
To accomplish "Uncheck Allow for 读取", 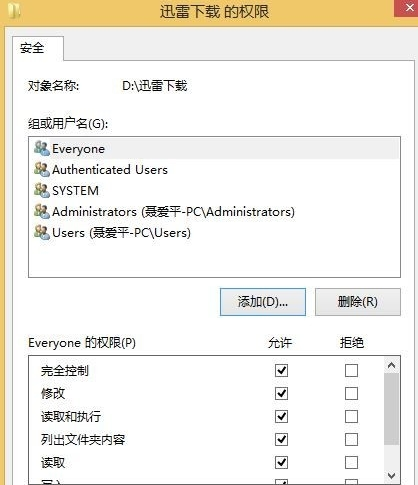I will (x=281, y=462).
